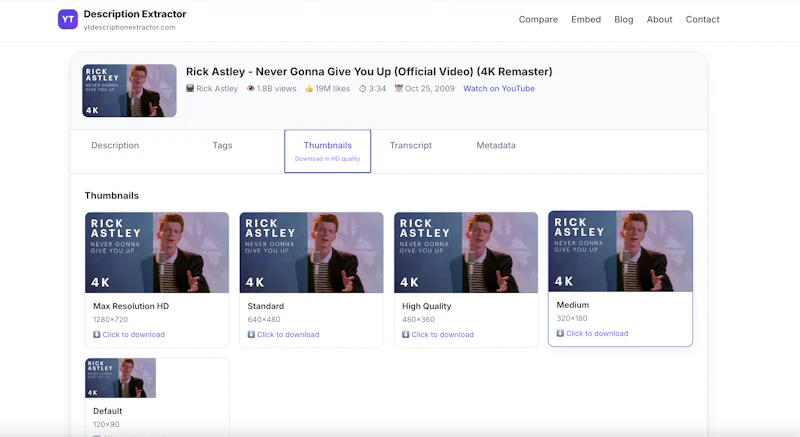800x437 pixels.
Task: Click the 480×360 resolution text
Action: tap(418, 320)
